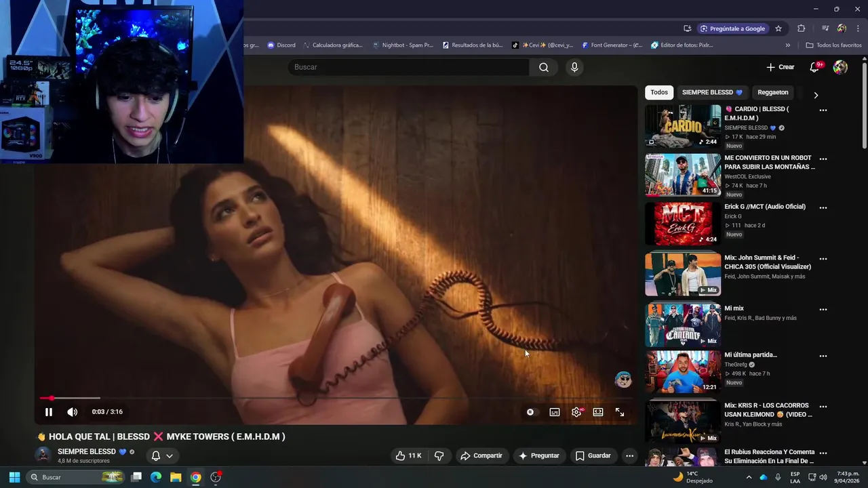Open options for Erick G //MCT video
Viewport: 868px width, 488px height.
[823, 207]
